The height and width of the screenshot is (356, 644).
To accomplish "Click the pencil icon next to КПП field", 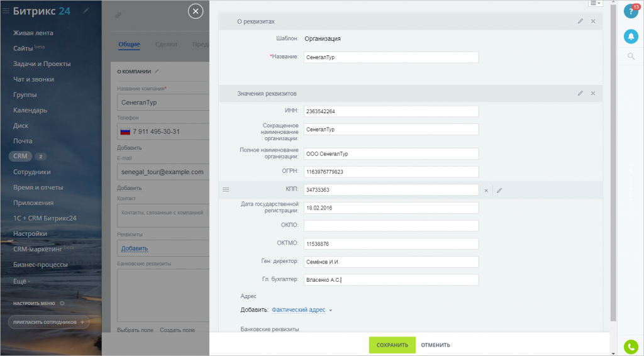I will tap(499, 190).
